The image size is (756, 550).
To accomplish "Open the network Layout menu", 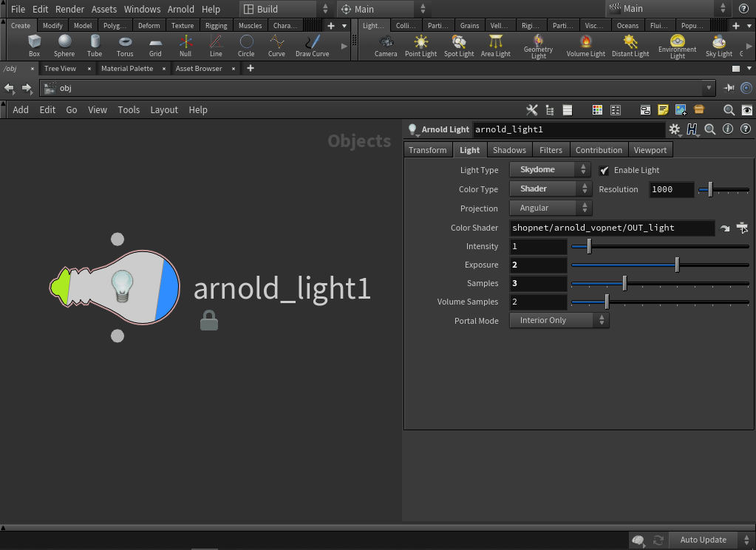I will click(164, 110).
